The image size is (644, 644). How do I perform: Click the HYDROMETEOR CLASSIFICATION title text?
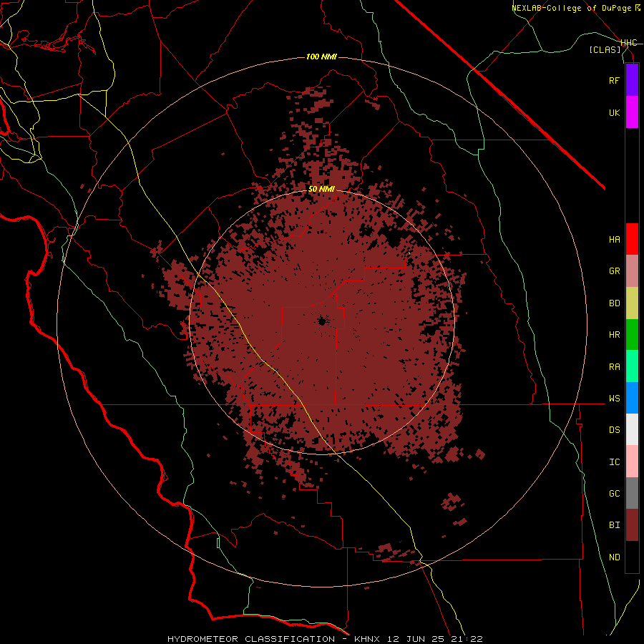point(251,639)
